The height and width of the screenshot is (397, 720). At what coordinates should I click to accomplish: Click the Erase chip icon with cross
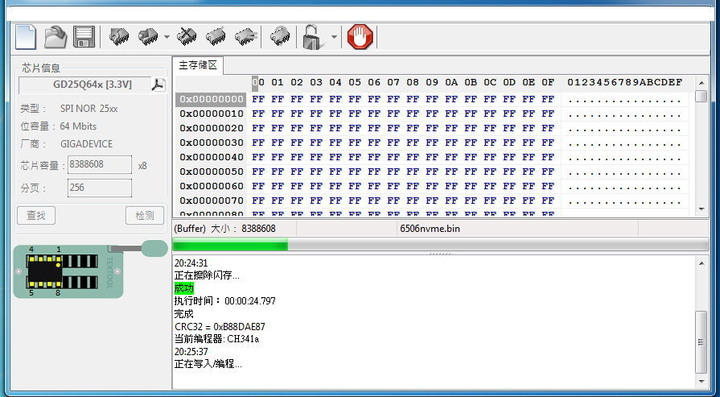pos(186,36)
